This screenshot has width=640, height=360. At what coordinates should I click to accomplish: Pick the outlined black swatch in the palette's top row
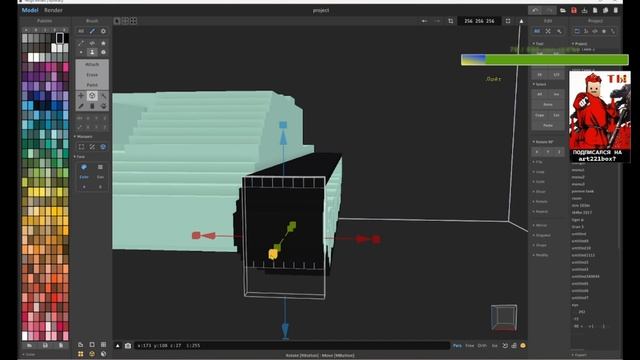[x=60, y=38]
